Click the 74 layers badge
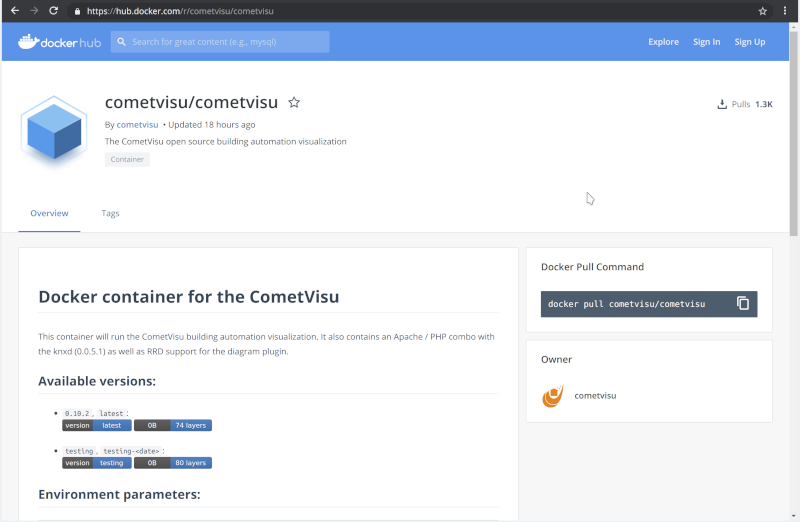The width and height of the screenshot is (800, 522). [173, 425]
